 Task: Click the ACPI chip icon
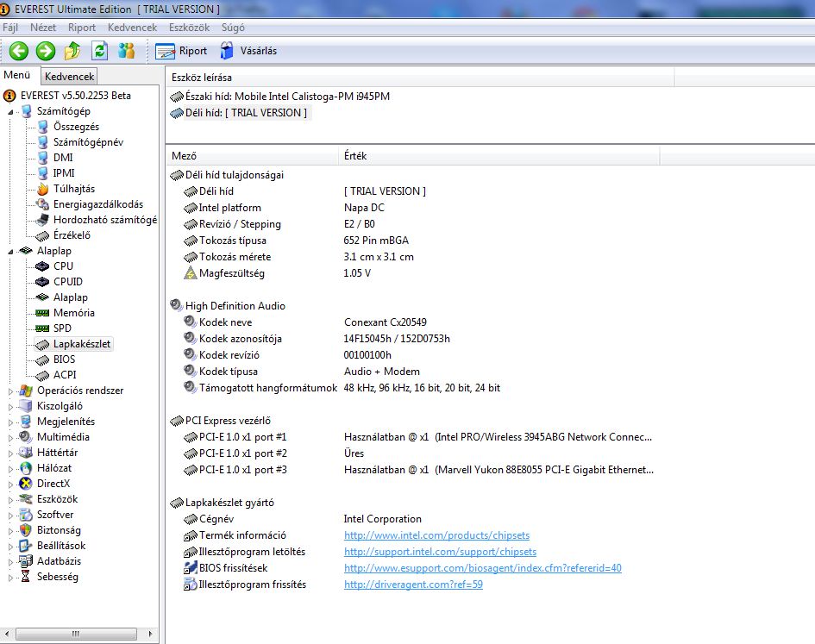pyautogui.click(x=42, y=375)
